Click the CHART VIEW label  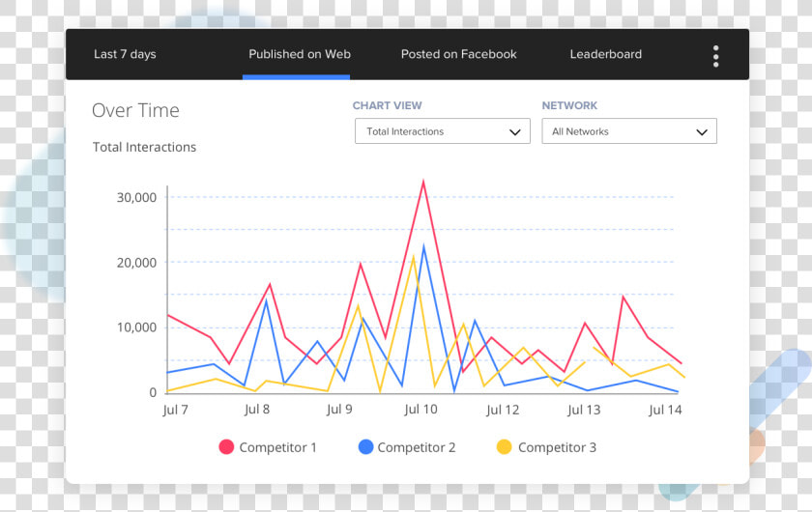coord(387,105)
